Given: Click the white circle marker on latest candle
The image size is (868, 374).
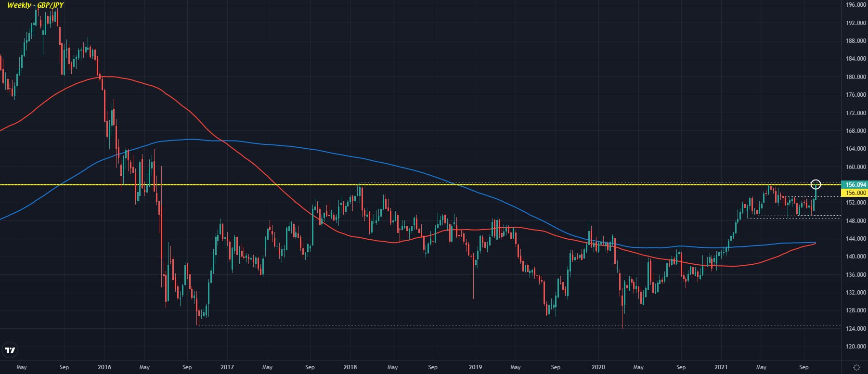Looking at the screenshot, I should 816,184.
